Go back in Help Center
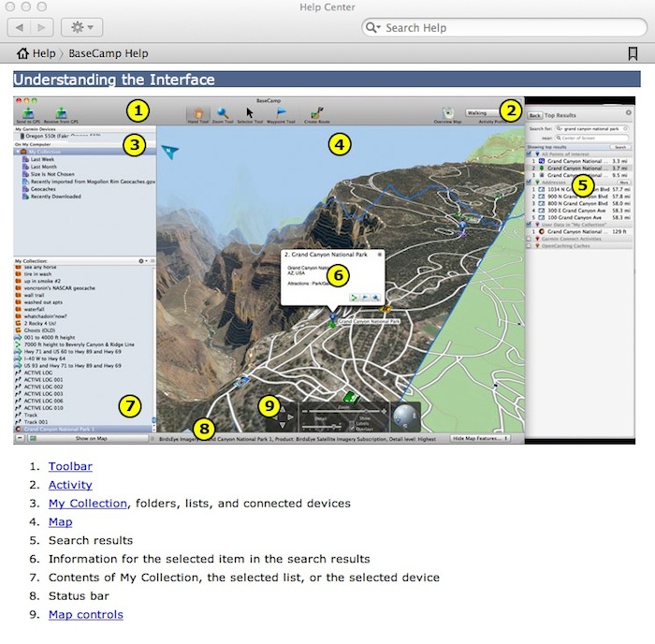Image resolution: width=655 pixels, height=644 pixels. (x=19, y=27)
